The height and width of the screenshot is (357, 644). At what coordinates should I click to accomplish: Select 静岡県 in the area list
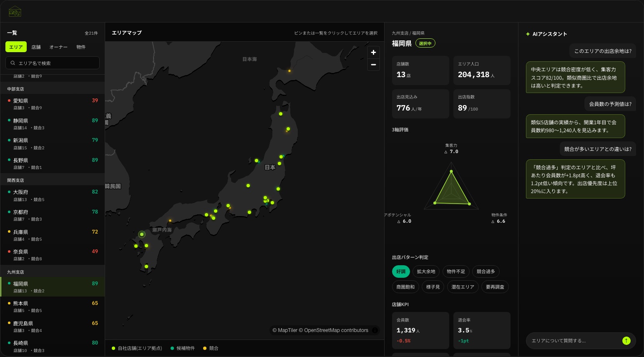point(53,124)
